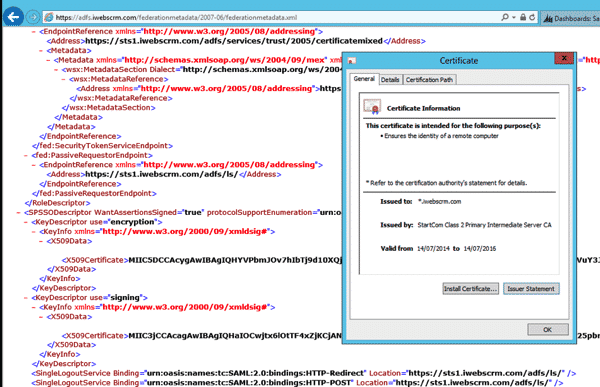Click the Issued to value *.iwebscrm.com
600x387 pixels.
[x=440, y=201]
